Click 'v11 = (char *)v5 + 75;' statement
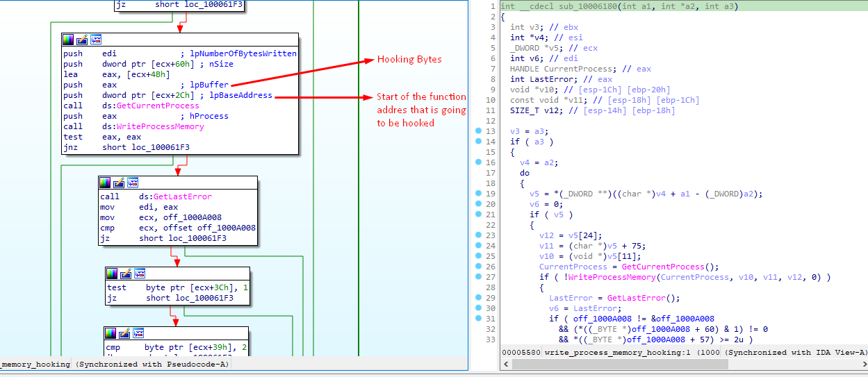Image resolution: width=868 pixels, height=377 pixels. (593, 246)
